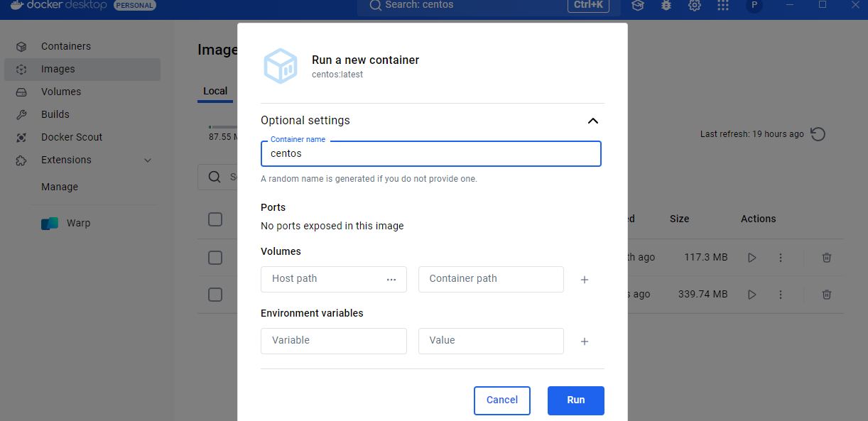Add volume mapping with plus icon
This screenshot has width=868, height=421.
click(x=585, y=280)
